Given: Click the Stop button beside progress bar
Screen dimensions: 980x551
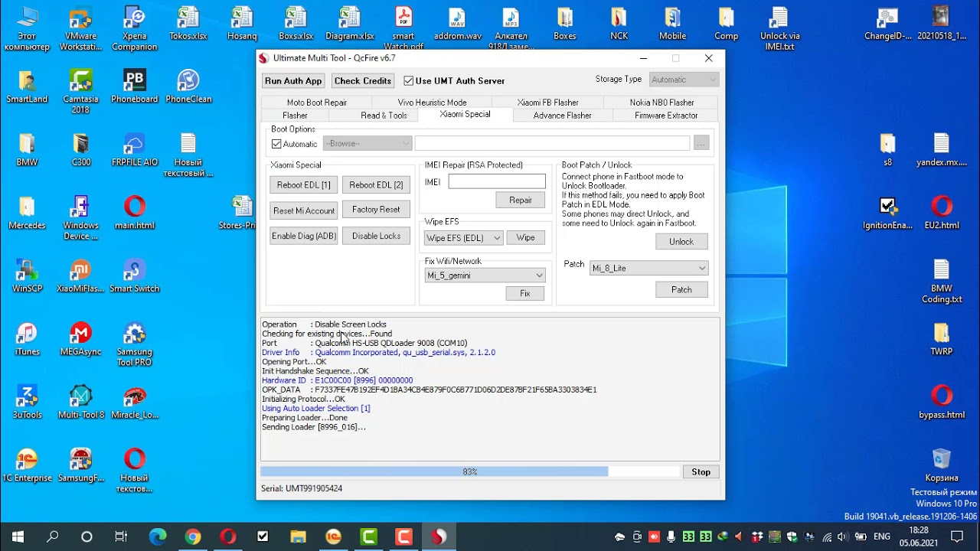Looking at the screenshot, I should (701, 472).
